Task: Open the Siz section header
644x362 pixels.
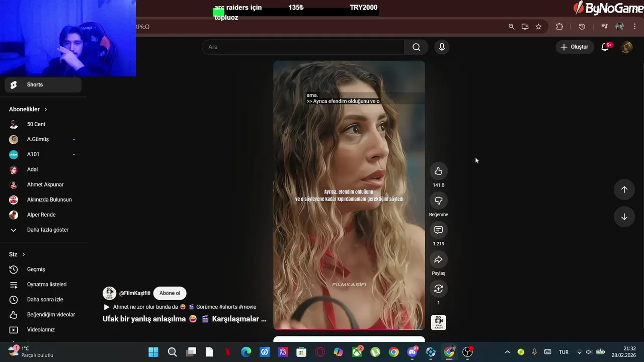Action: click(17, 254)
